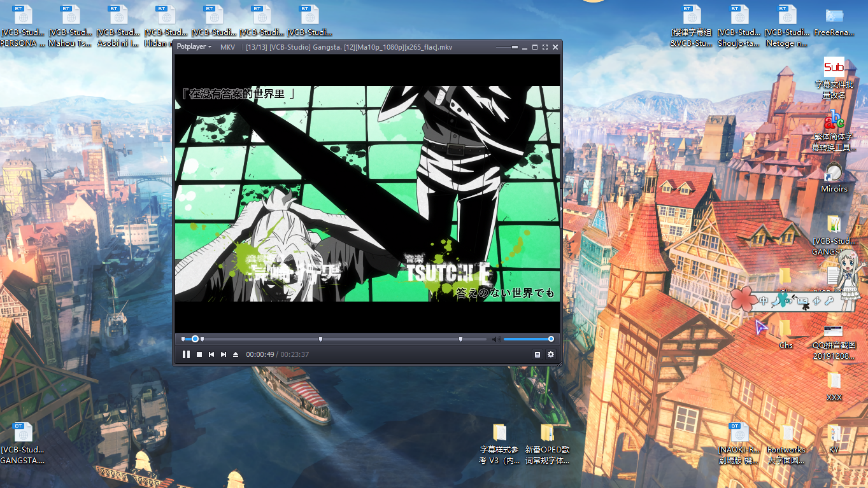868x488 pixels.
Task: Select the FreeRena... folder icon
Action: 834,22
